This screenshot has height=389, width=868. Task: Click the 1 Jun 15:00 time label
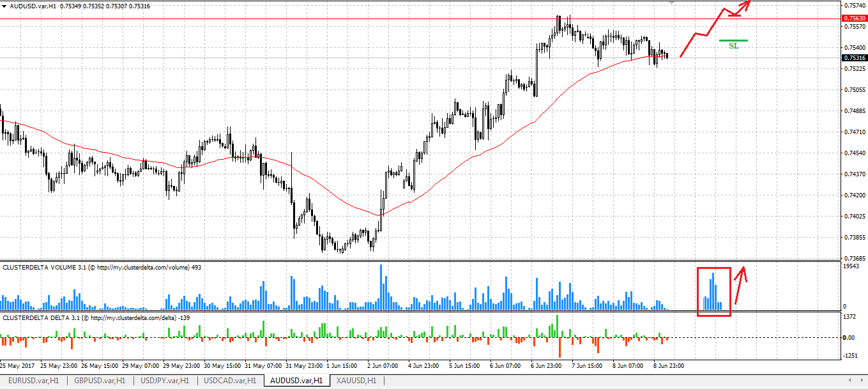342,367
